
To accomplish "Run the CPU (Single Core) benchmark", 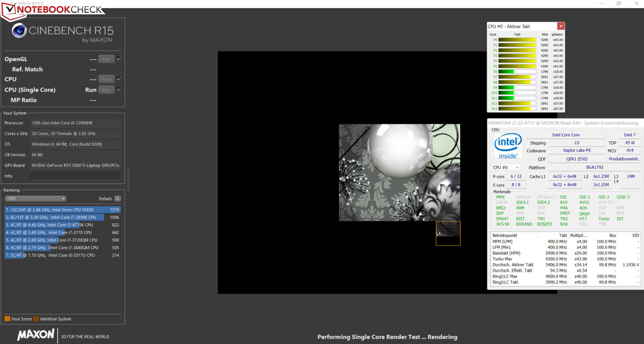I will [x=106, y=90].
